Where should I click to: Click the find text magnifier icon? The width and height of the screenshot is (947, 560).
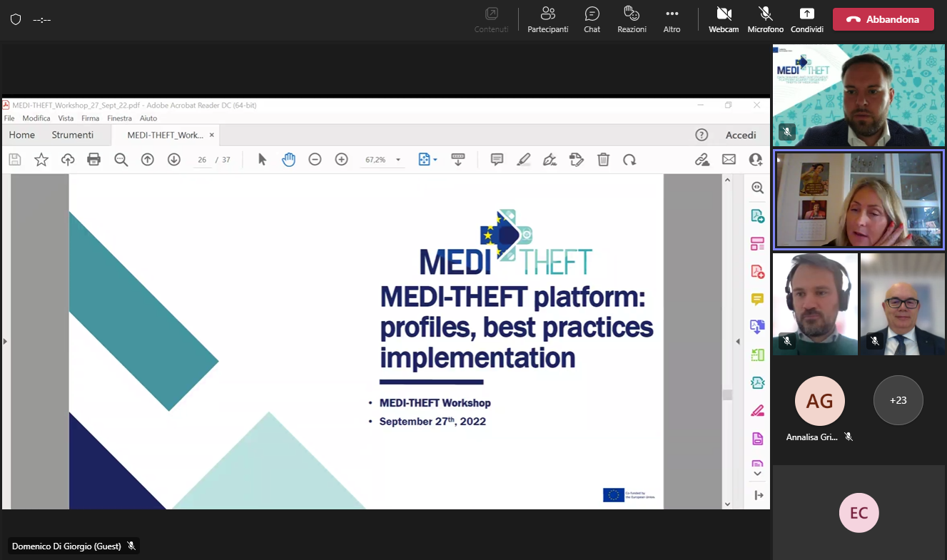121,160
